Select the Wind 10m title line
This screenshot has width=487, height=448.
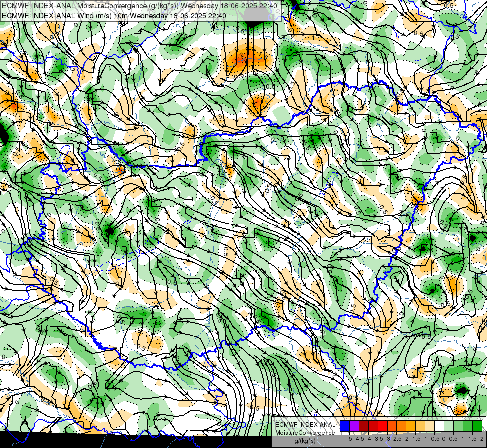(x=114, y=16)
